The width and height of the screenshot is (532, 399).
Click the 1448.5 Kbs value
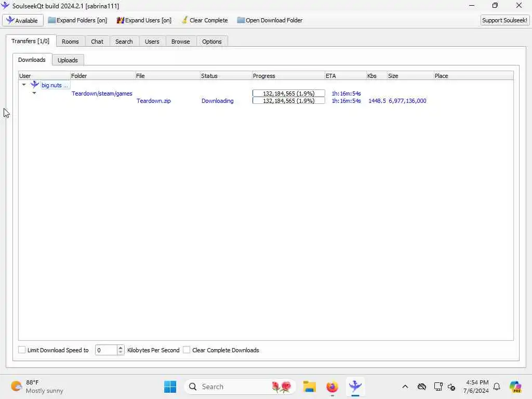coord(377,101)
